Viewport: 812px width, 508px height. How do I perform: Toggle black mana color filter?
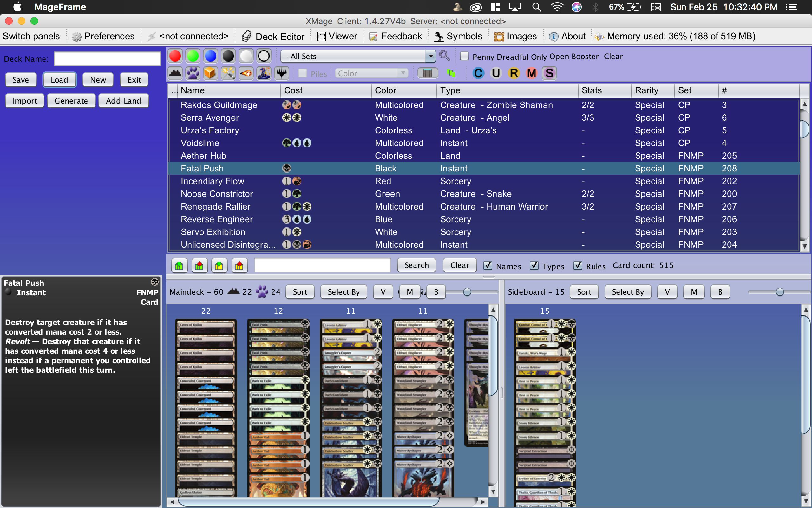click(x=228, y=56)
